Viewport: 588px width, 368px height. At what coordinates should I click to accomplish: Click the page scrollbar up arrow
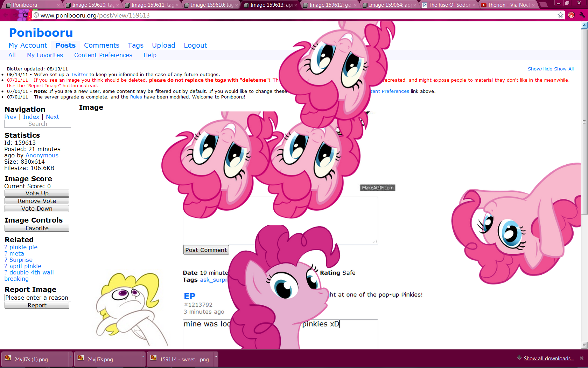584,25
